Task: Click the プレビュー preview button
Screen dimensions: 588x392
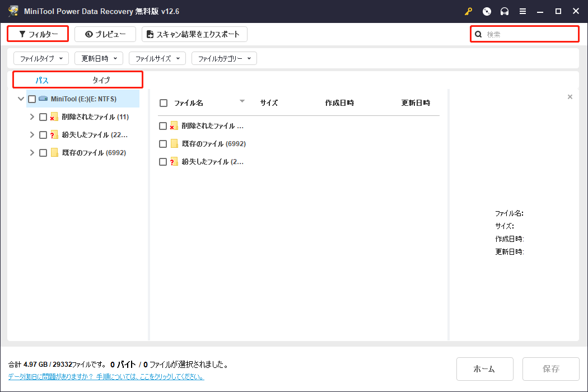Action: 105,34
